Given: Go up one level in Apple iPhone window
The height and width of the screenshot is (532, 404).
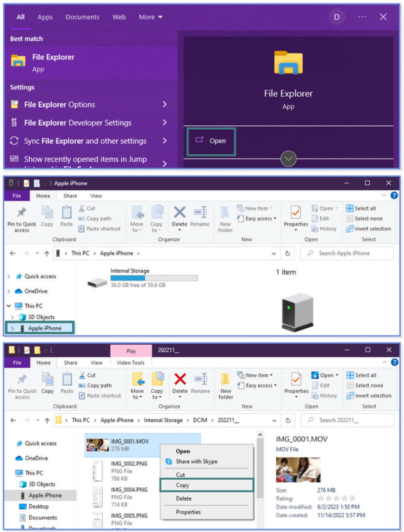Looking at the screenshot, I should [x=47, y=253].
